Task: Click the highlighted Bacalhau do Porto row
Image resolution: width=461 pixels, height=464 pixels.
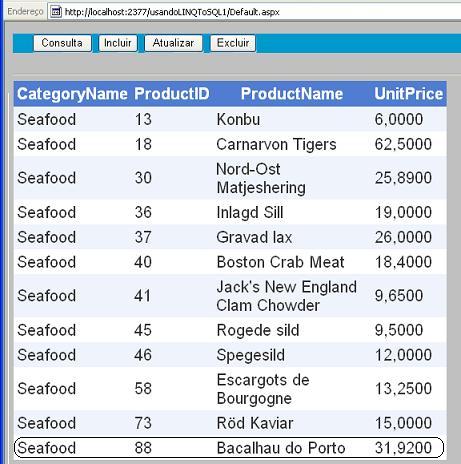Action: (229, 448)
